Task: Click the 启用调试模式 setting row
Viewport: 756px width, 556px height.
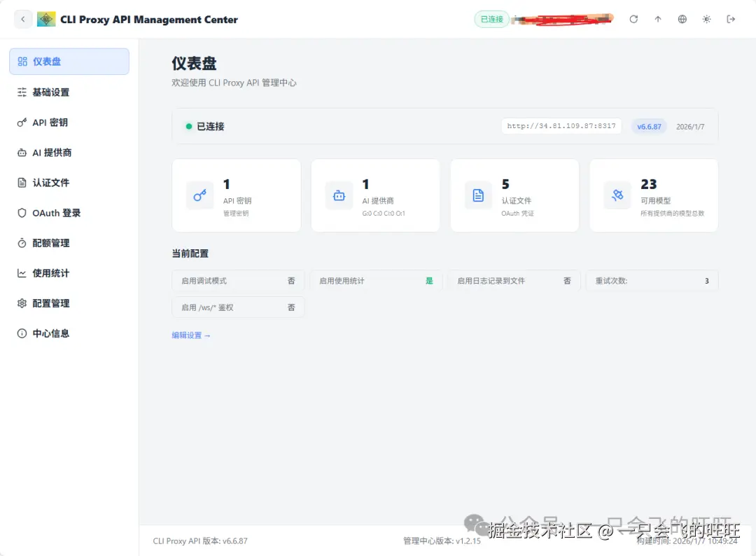Action: click(x=238, y=281)
